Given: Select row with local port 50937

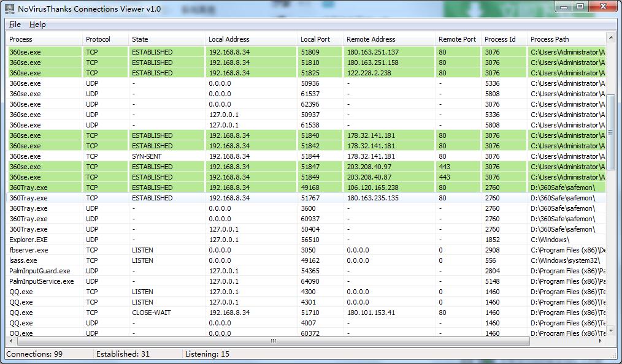Looking at the screenshot, I should (x=306, y=115).
